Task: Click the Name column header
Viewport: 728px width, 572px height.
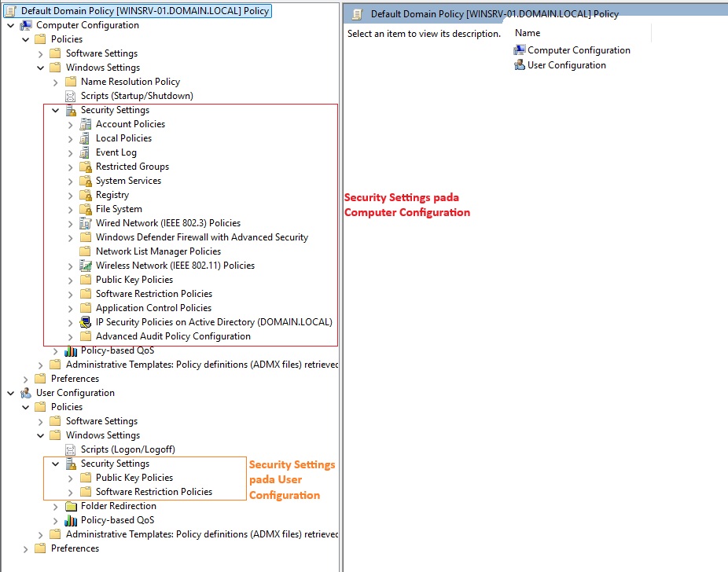Action: [528, 33]
